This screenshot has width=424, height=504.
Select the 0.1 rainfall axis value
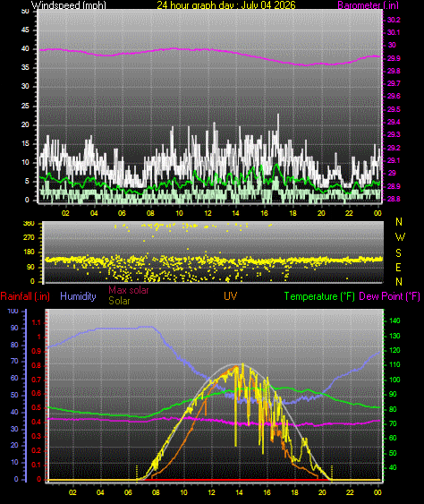tap(37, 465)
